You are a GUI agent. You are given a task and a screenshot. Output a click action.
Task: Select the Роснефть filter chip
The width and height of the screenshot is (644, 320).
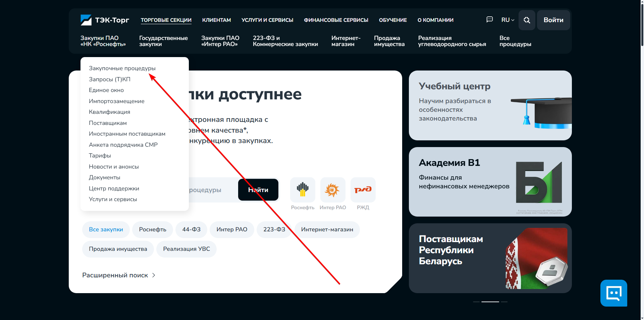click(153, 230)
